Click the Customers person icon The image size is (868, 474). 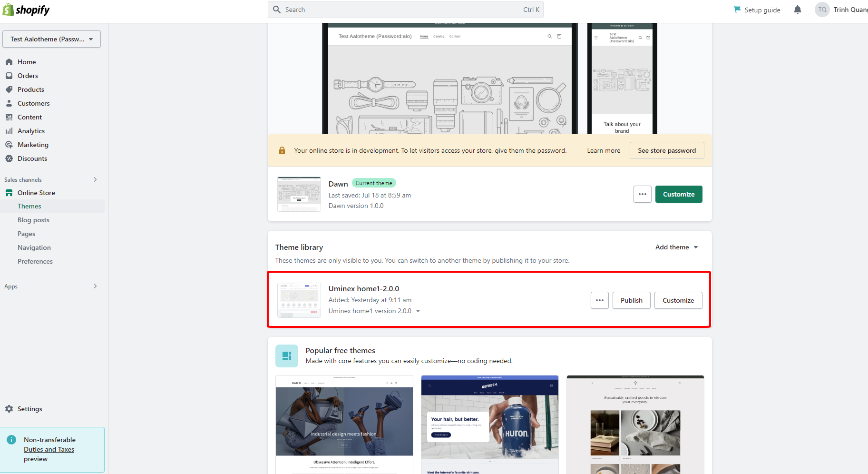(9, 103)
